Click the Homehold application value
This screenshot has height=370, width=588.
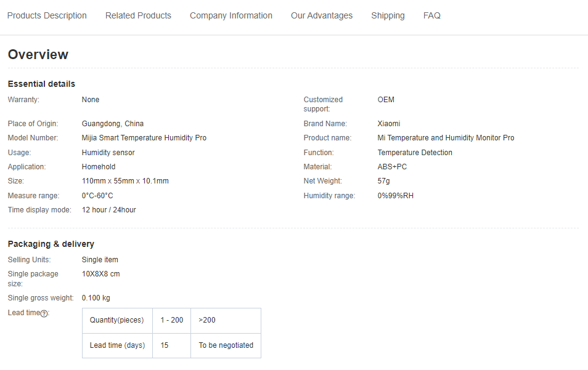click(x=99, y=167)
